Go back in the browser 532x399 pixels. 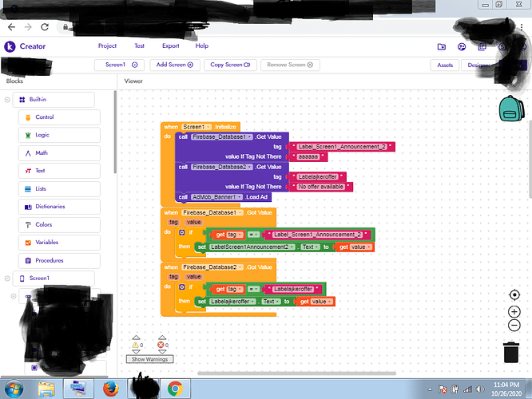click(11, 27)
